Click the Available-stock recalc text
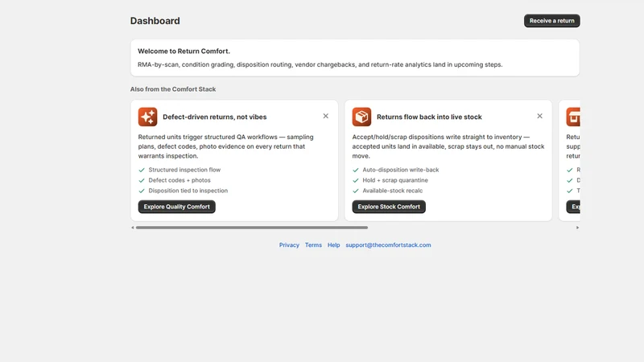The height and width of the screenshot is (362, 644). [x=392, y=191]
